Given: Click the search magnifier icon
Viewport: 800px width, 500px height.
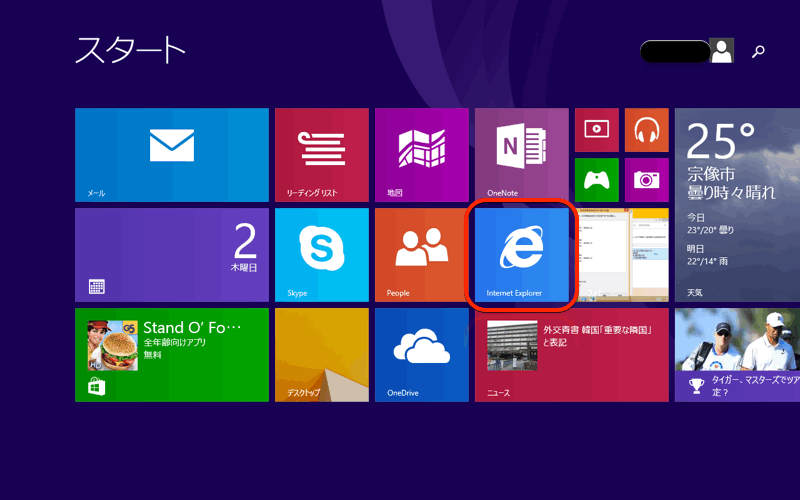Looking at the screenshot, I should 758,52.
